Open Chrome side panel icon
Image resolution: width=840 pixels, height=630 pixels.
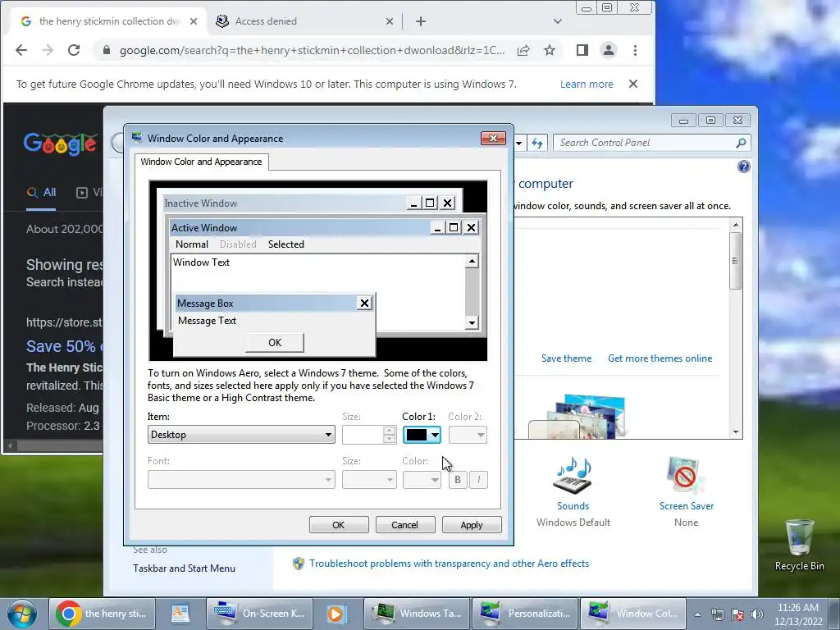coord(582,50)
